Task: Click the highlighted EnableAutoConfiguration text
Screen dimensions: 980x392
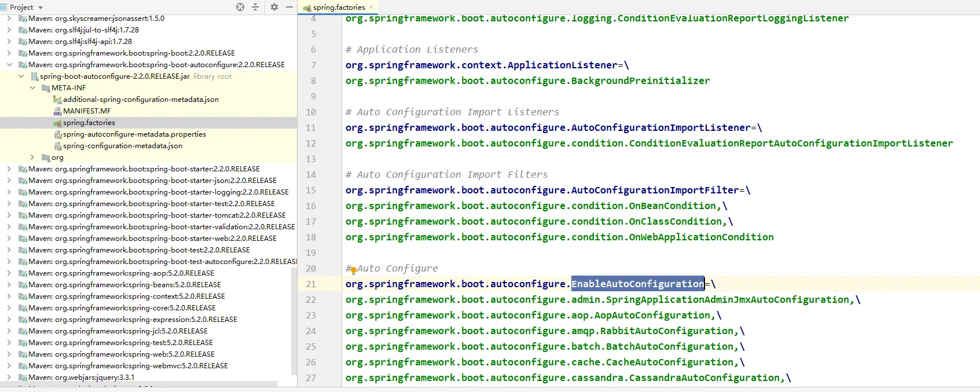Action: click(x=638, y=284)
